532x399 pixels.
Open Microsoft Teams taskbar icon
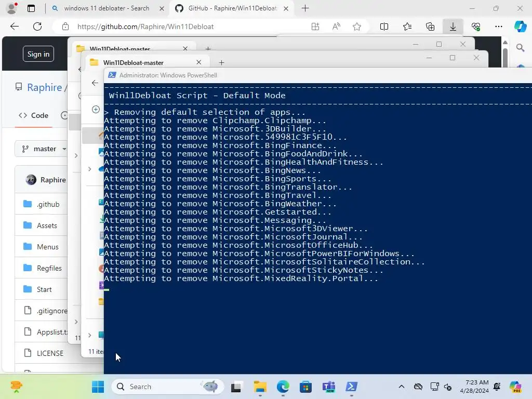point(328,387)
